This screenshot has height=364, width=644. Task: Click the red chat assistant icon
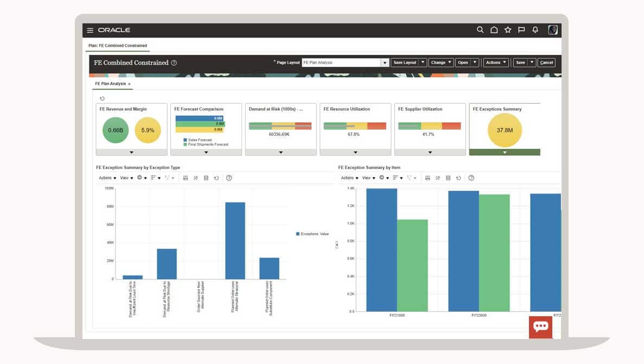[x=540, y=327]
